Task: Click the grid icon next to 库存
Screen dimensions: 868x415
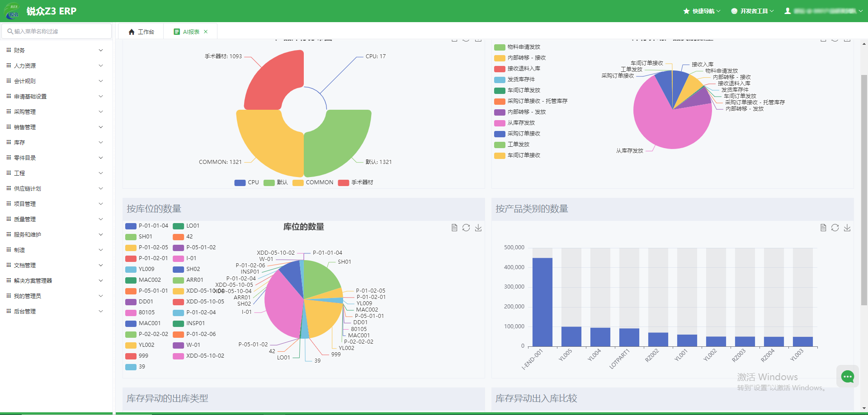Action: point(9,142)
